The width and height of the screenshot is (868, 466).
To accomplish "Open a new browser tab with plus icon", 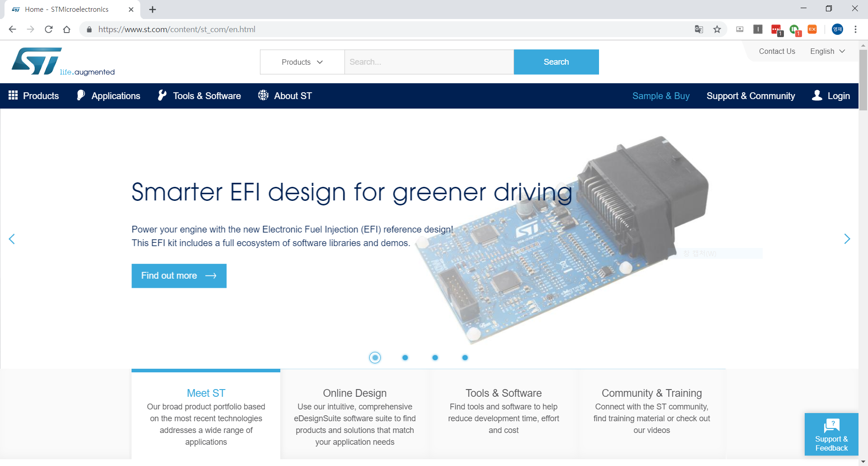I will [152, 10].
